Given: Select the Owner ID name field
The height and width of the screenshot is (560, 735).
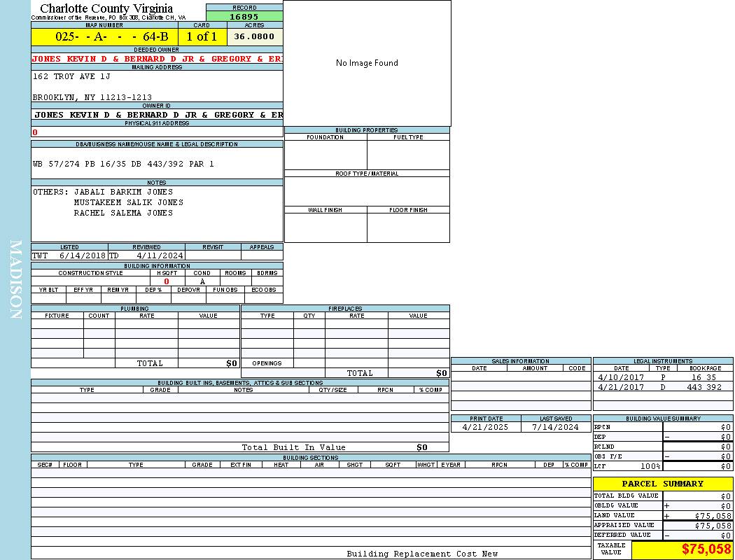Looking at the screenshot, I should tap(157, 115).
